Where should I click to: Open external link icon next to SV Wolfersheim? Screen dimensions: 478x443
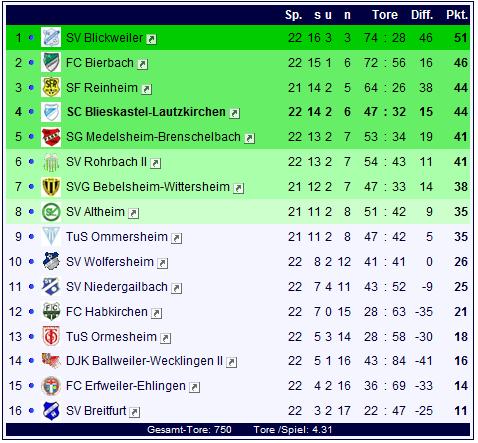coord(163,263)
